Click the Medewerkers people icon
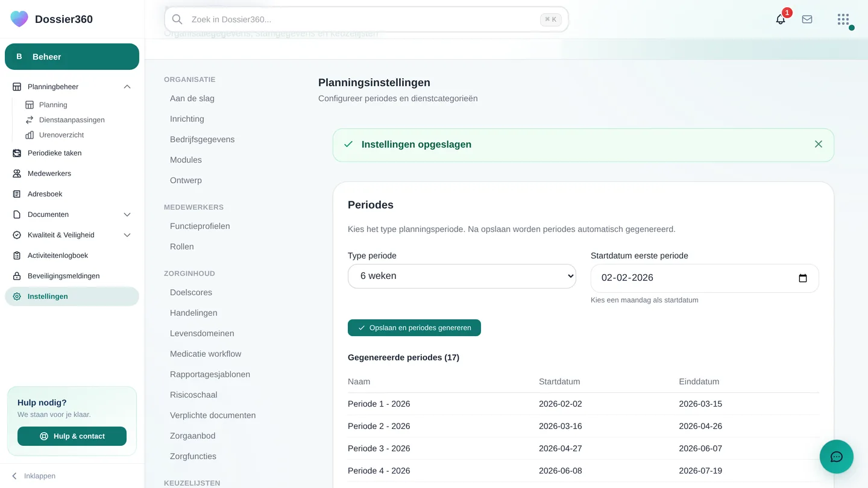This screenshot has width=868, height=488. tap(17, 174)
